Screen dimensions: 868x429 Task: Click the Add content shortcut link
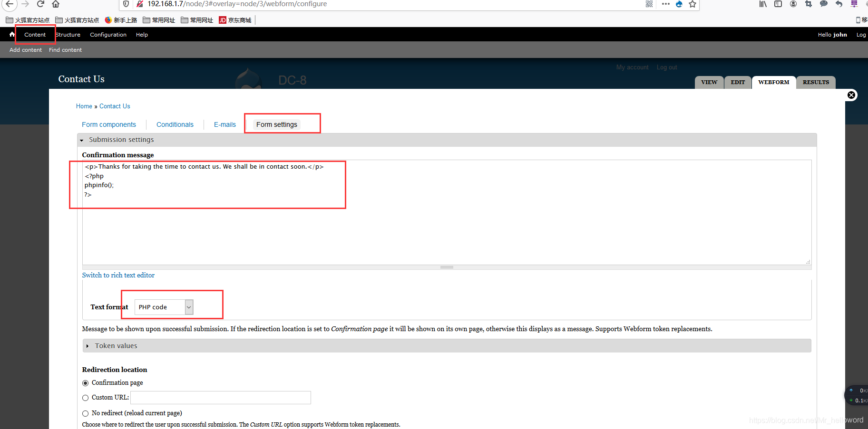26,50
